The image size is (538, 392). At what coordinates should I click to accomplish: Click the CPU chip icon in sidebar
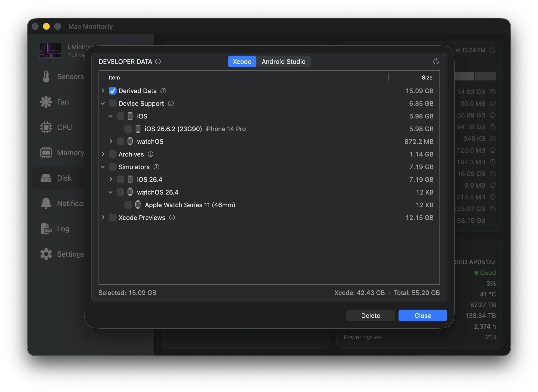[x=46, y=127]
